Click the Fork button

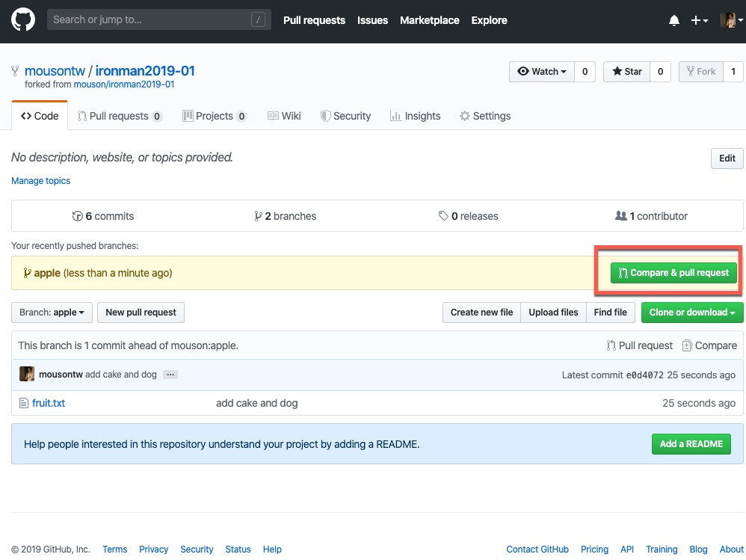701,72
